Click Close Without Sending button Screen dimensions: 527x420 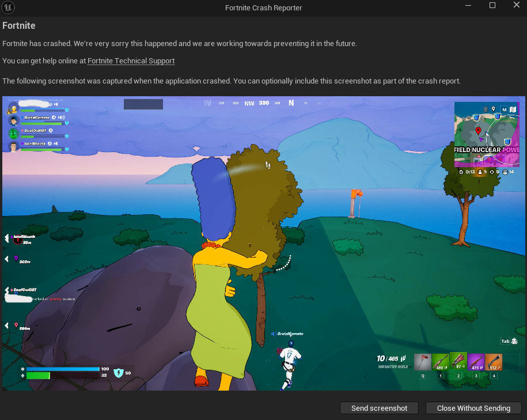click(x=473, y=408)
